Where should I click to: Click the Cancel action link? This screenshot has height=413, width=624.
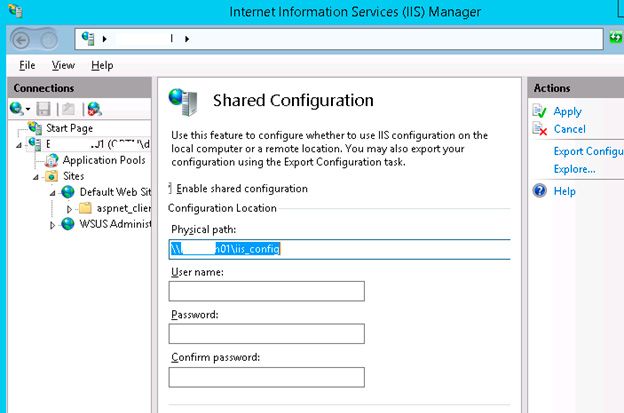tap(569, 129)
